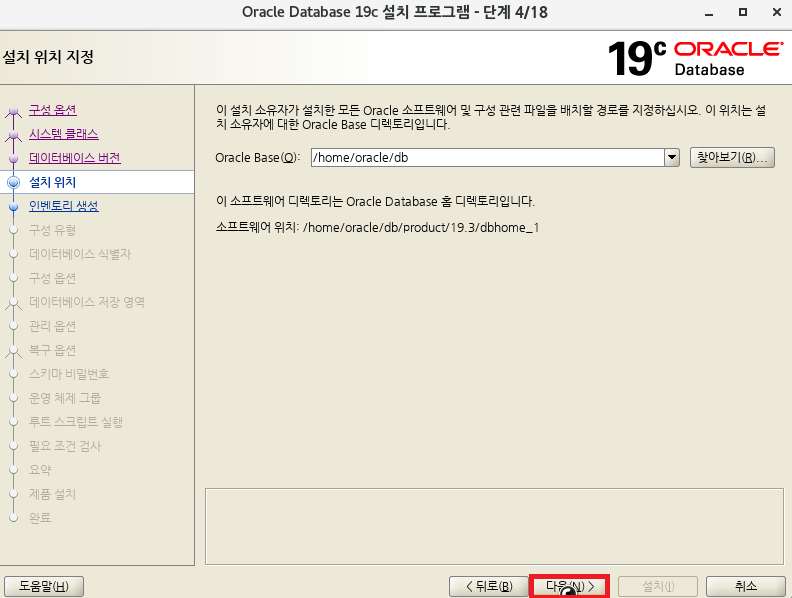Maximize the installer window

[742, 12]
